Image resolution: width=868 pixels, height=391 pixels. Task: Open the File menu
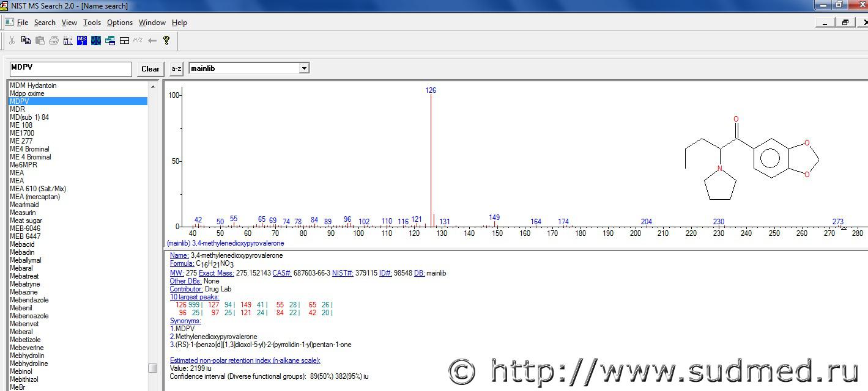pos(23,23)
